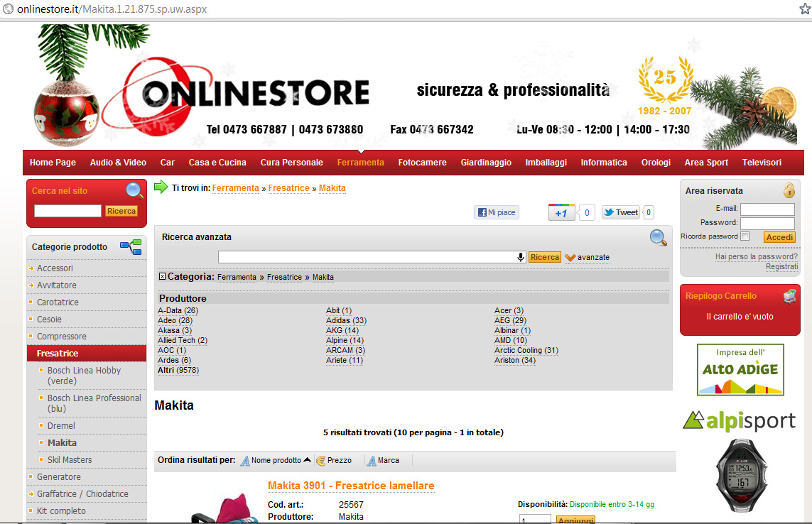Filter by producer Adidas (33)

[346, 320]
